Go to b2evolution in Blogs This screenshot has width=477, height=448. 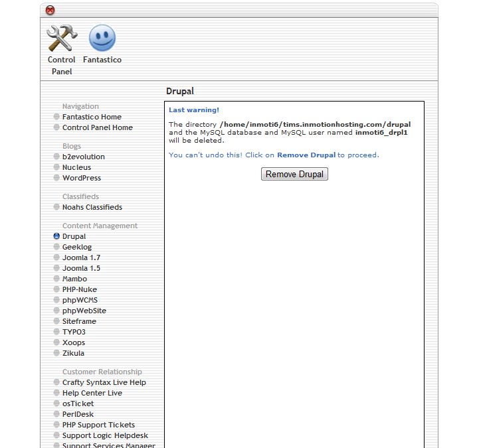[x=83, y=157]
